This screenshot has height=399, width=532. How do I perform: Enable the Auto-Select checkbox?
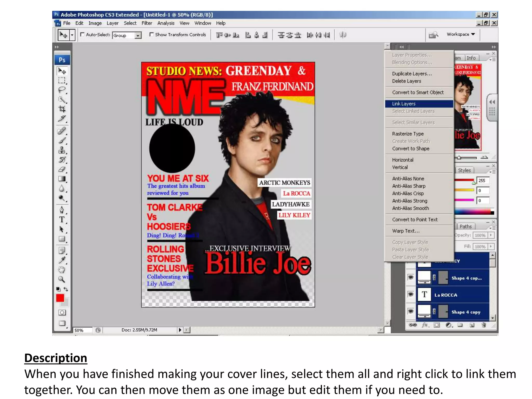coord(82,34)
